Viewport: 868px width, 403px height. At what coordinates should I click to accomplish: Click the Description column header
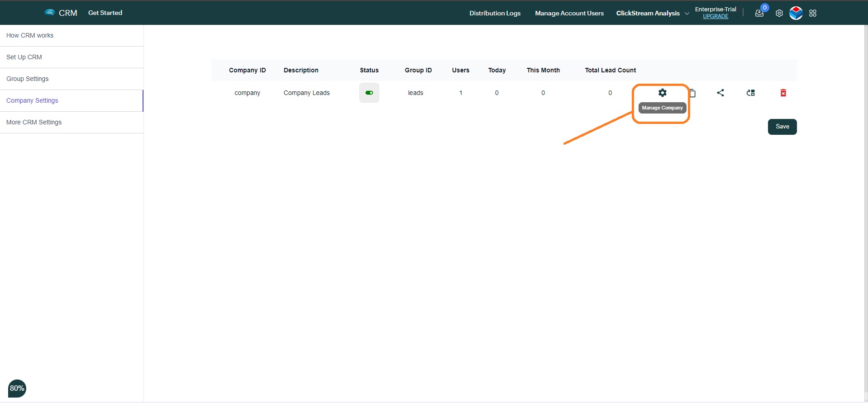tap(301, 70)
